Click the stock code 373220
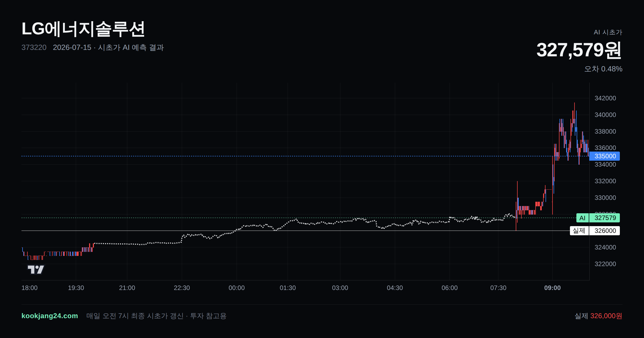 [x=34, y=47]
